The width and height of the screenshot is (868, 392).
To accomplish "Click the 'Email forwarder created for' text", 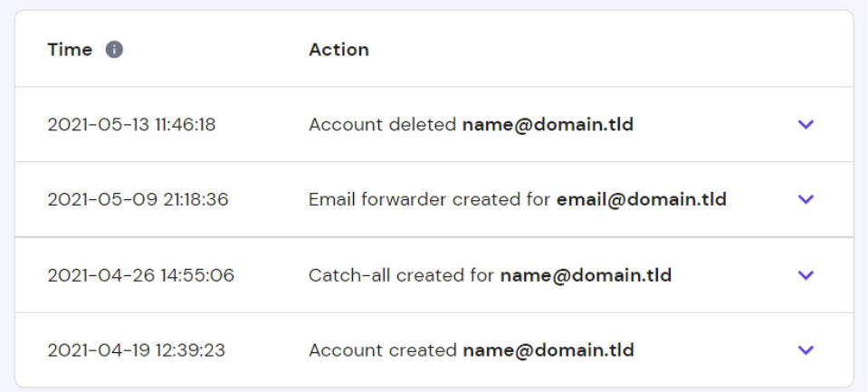I will [429, 199].
